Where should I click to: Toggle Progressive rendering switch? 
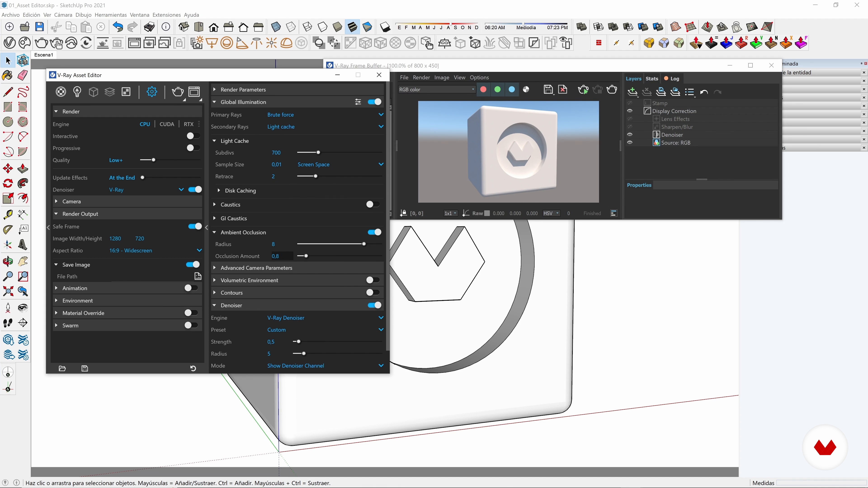coord(193,148)
